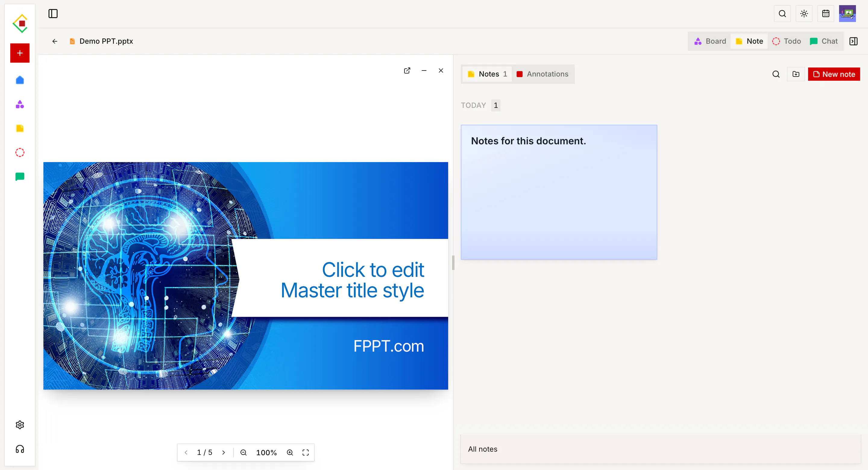Click the 1 / 5 page indicator
The width and height of the screenshot is (868, 470).
click(x=205, y=453)
